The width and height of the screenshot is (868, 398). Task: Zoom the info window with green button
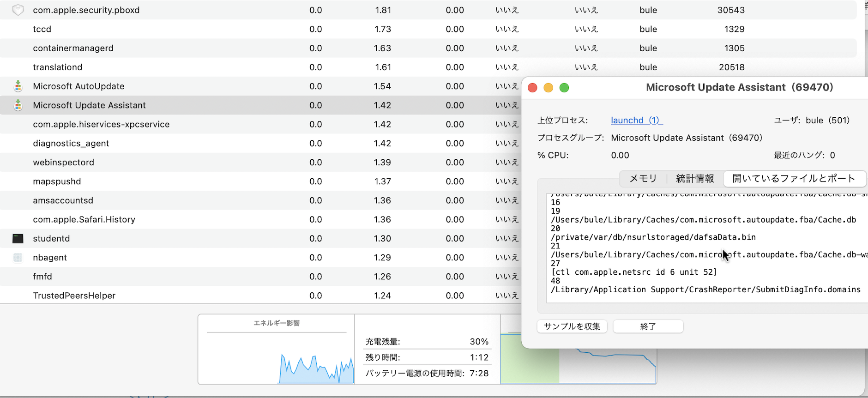tap(564, 88)
